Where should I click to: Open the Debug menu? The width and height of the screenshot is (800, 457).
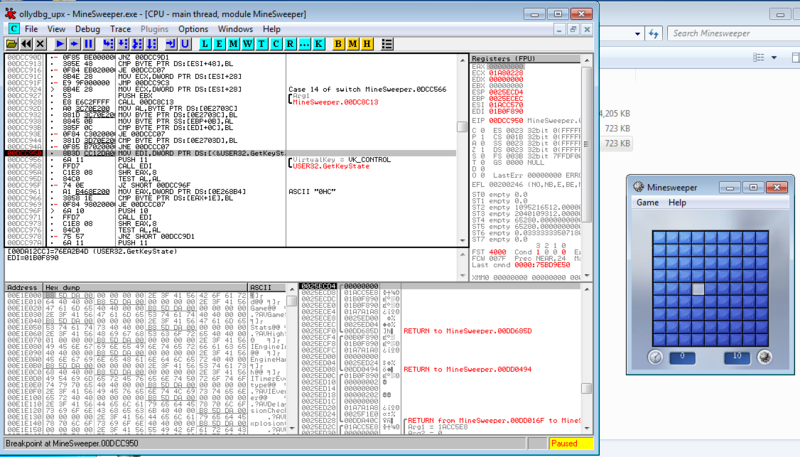pyautogui.click(x=88, y=29)
